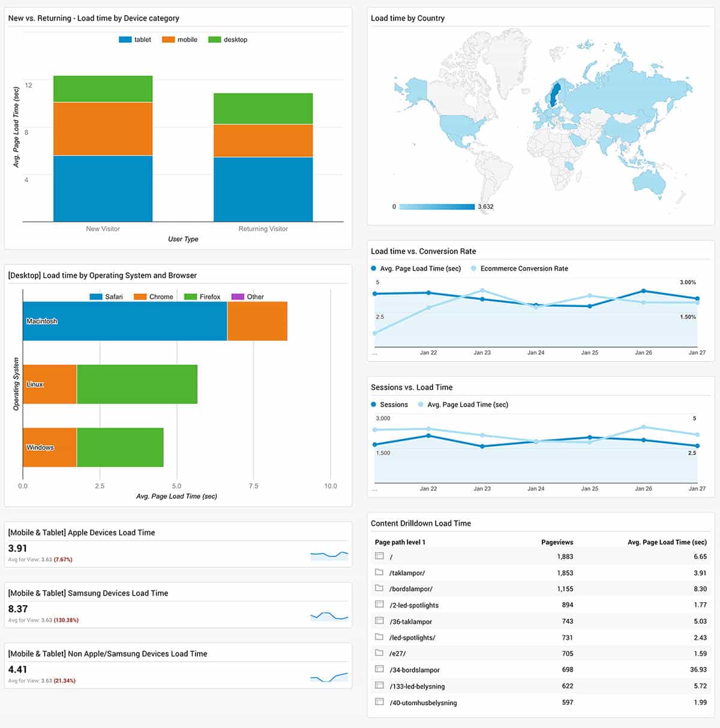Click the "Load time vs. Conversion Rate" title
The image size is (720, 728).
424,251
